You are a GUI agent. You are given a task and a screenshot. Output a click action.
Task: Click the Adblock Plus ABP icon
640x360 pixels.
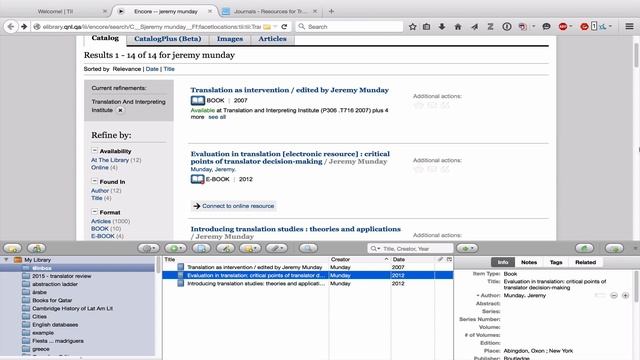click(563, 27)
